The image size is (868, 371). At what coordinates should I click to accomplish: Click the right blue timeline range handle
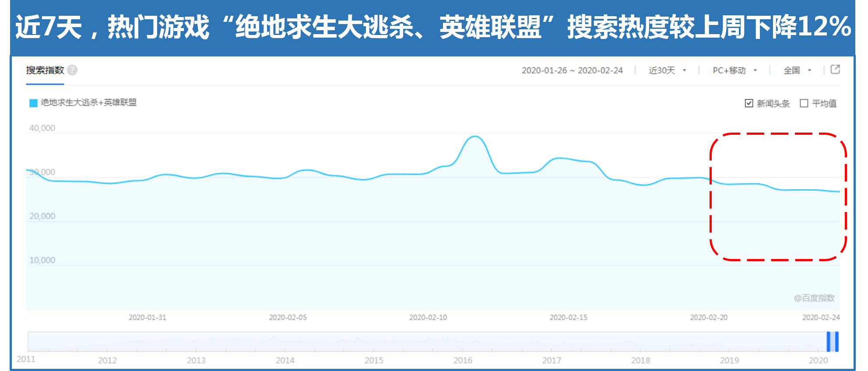pyautogui.click(x=837, y=342)
